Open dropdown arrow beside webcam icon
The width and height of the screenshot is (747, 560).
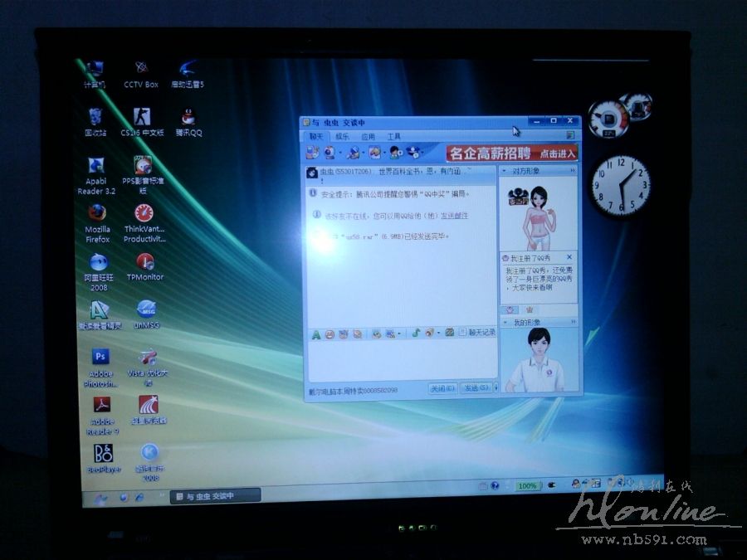click(340, 153)
